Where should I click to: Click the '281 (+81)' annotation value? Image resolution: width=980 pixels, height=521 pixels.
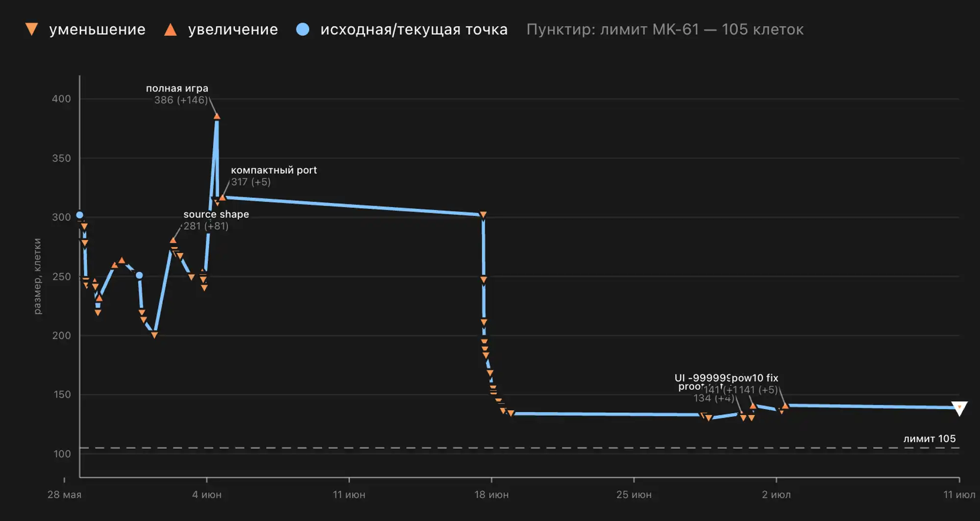pos(206,226)
